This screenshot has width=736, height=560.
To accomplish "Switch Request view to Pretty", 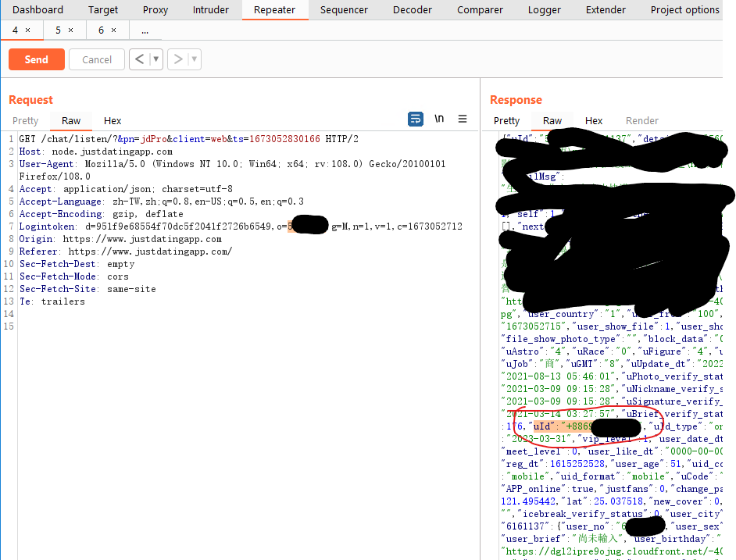I will 25,120.
